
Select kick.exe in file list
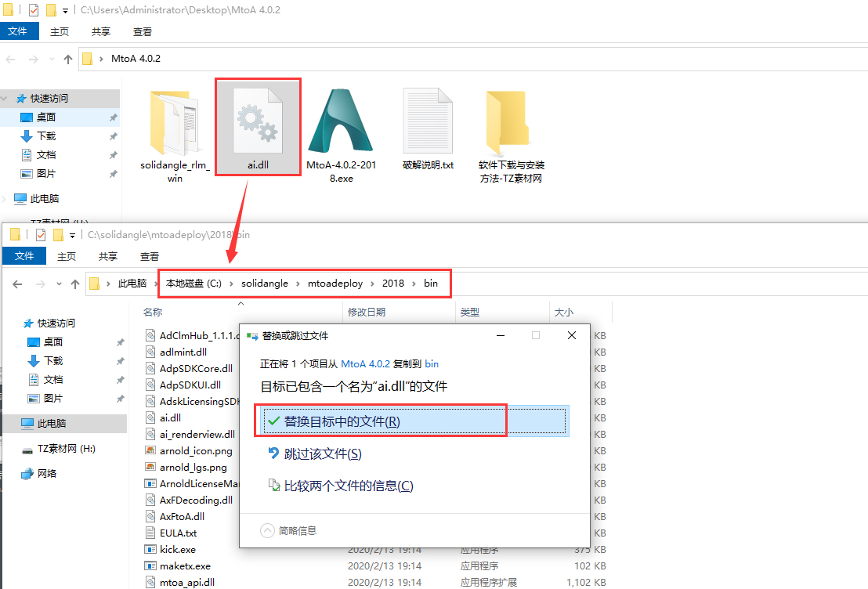click(178, 550)
